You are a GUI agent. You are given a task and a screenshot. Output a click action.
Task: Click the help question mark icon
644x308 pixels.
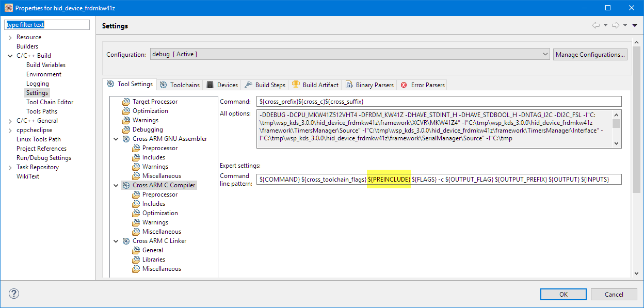point(14,294)
